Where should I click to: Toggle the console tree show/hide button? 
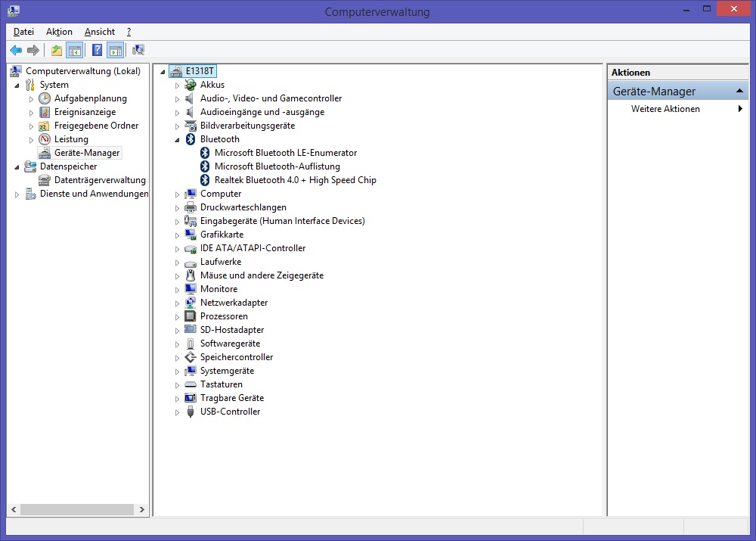point(75,50)
